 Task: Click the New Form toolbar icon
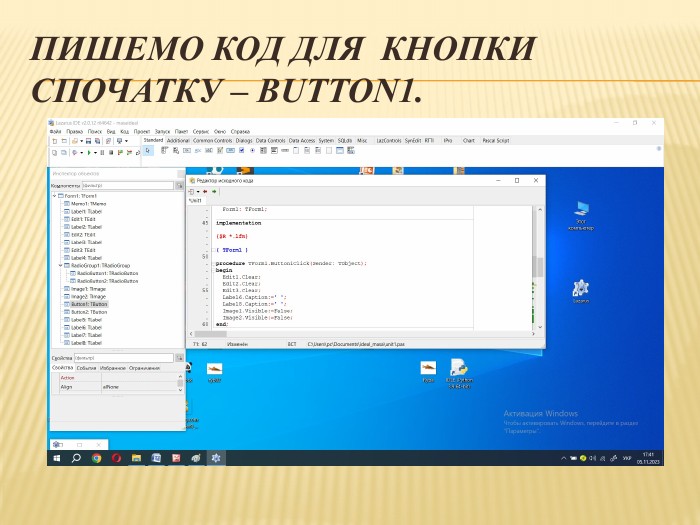(64, 141)
